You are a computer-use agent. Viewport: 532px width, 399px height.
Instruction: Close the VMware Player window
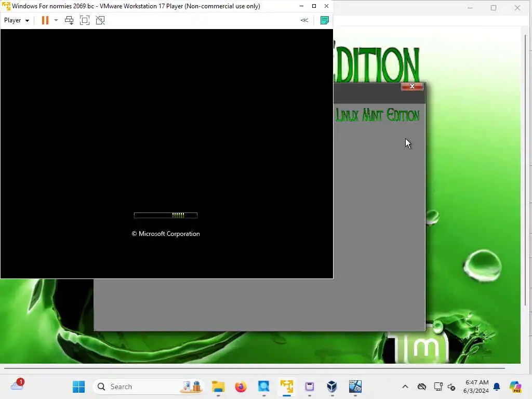coord(326,6)
